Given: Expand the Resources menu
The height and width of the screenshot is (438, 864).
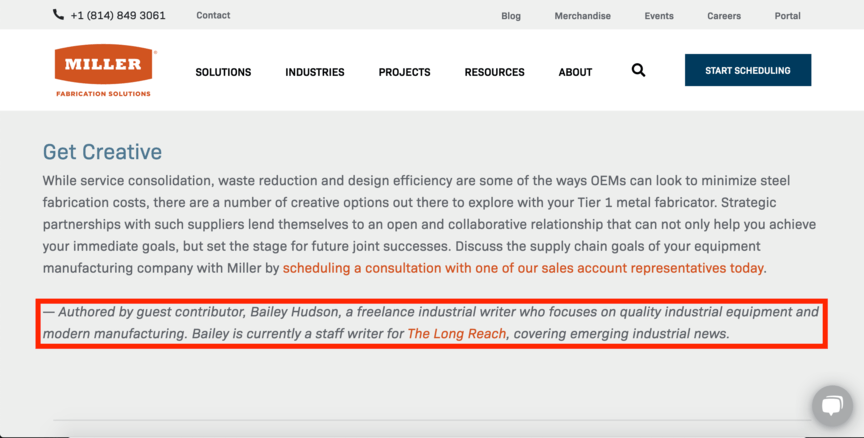Looking at the screenshot, I should tap(494, 72).
